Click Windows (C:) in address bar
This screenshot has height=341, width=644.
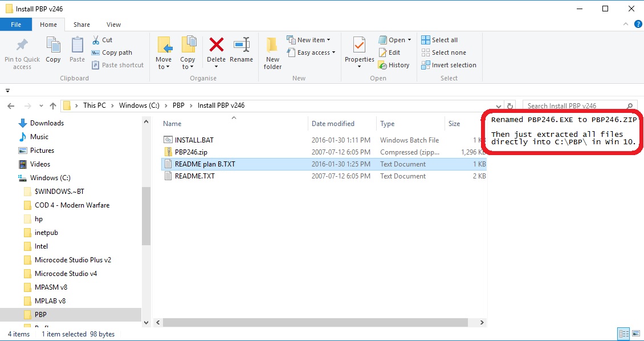pos(139,105)
